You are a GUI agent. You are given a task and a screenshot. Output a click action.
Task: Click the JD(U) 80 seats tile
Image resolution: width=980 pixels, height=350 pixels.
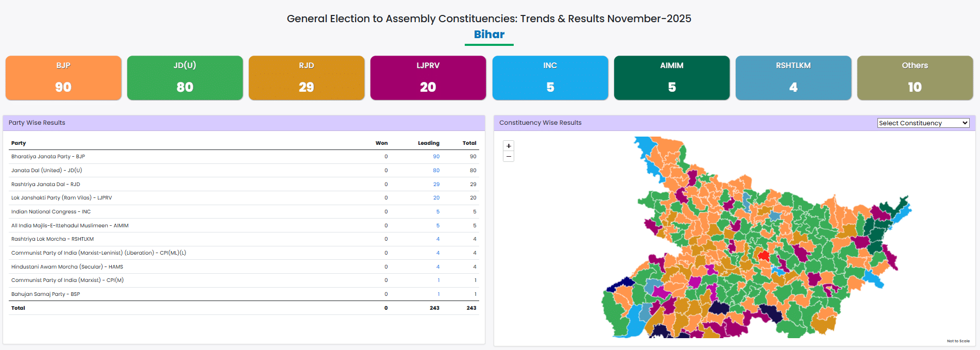coord(185,78)
